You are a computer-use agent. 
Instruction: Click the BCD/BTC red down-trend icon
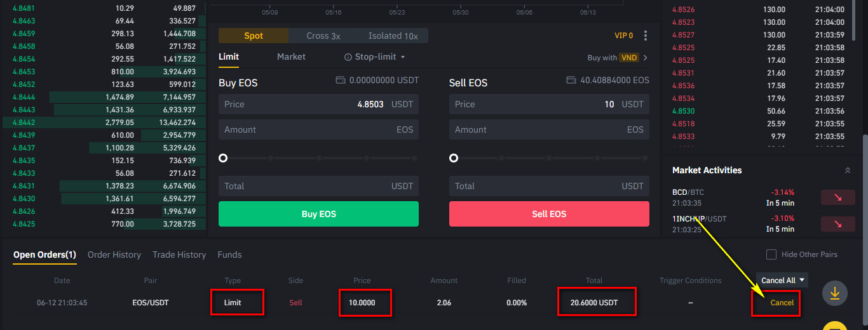pos(837,197)
